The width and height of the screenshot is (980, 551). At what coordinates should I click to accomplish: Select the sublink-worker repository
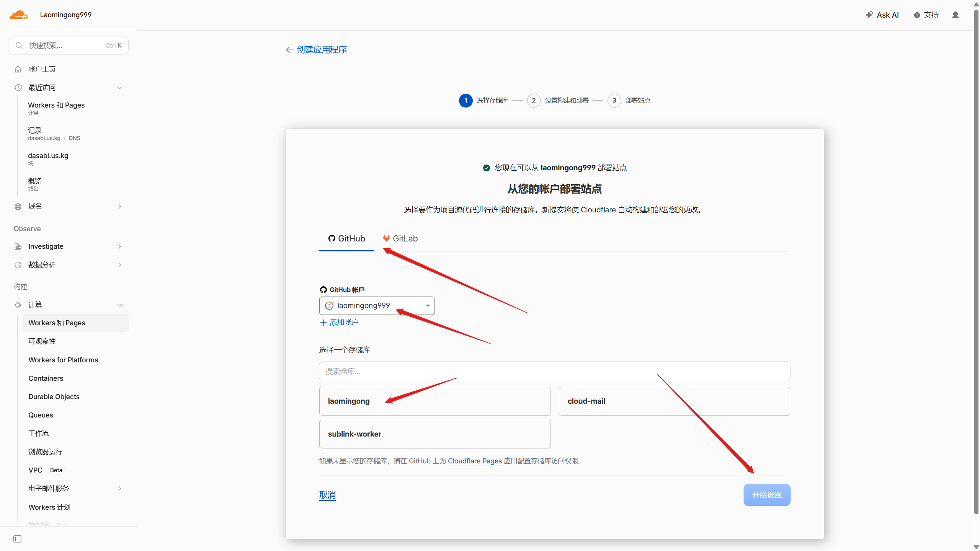click(x=434, y=434)
